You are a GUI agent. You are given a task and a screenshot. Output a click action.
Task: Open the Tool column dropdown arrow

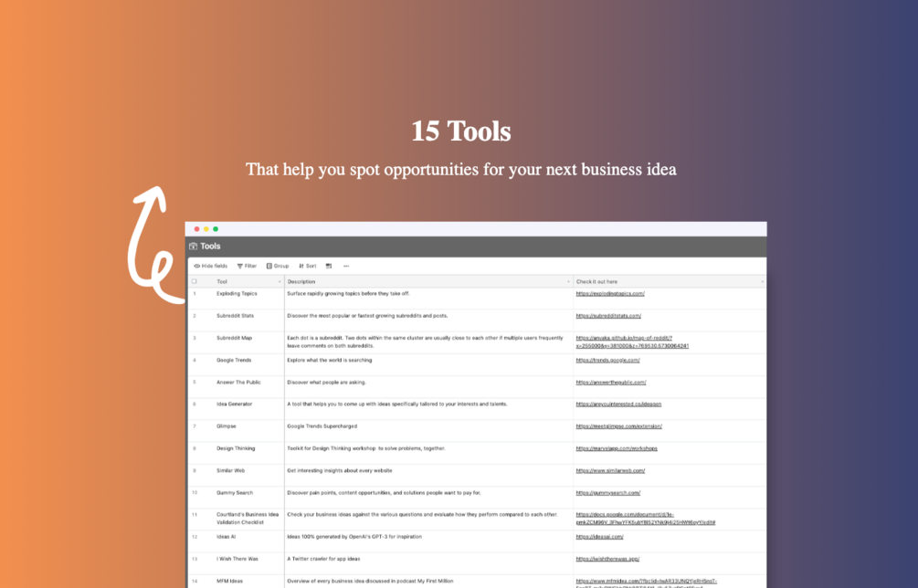[280, 282]
